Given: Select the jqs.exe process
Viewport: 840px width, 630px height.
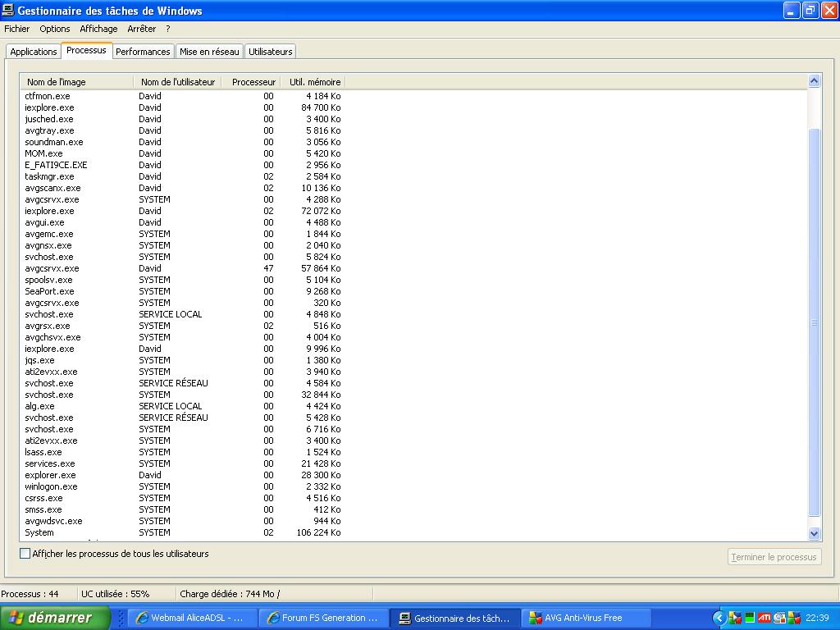Looking at the screenshot, I should click(183, 361).
